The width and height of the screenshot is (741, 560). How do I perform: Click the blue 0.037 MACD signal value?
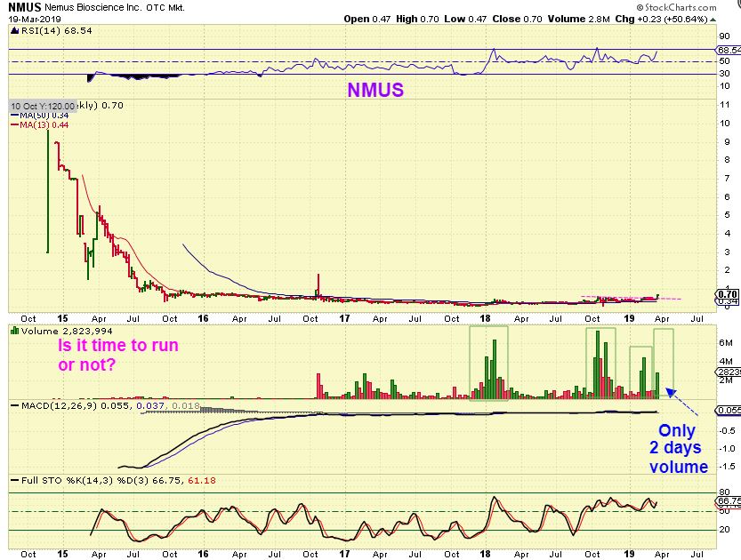[150, 405]
